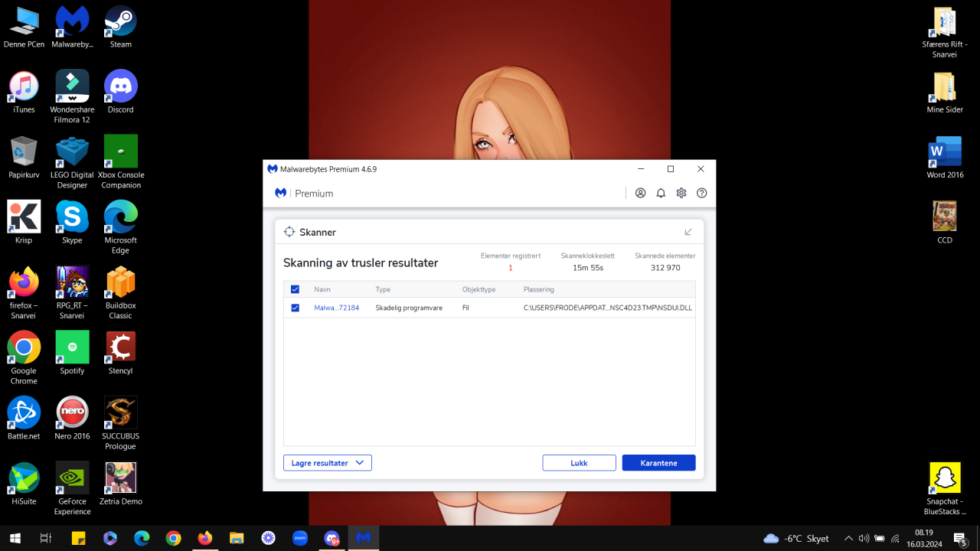Expand the Lagre resultater dropdown
This screenshot has height=551, width=980.
[x=327, y=463]
